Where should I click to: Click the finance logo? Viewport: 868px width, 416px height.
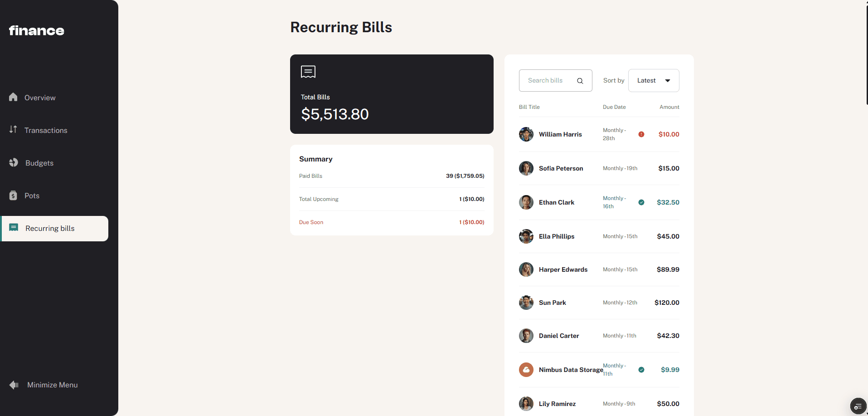(37, 30)
